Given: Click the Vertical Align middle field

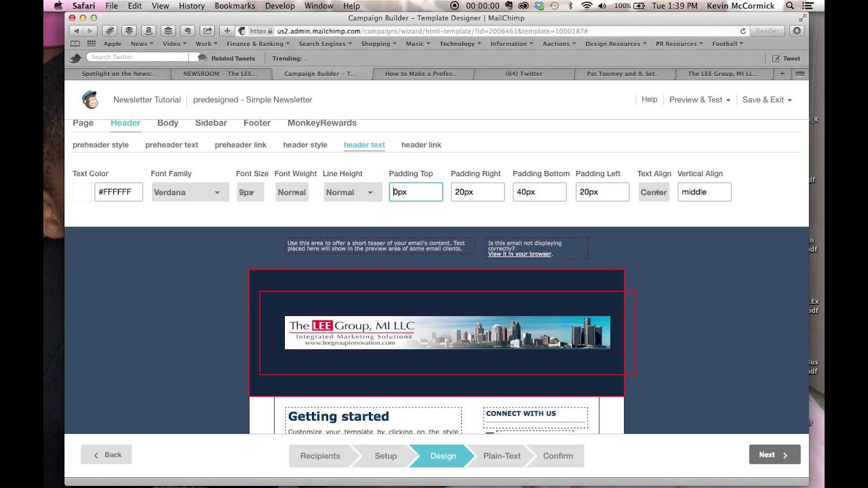Looking at the screenshot, I should tap(704, 192).
